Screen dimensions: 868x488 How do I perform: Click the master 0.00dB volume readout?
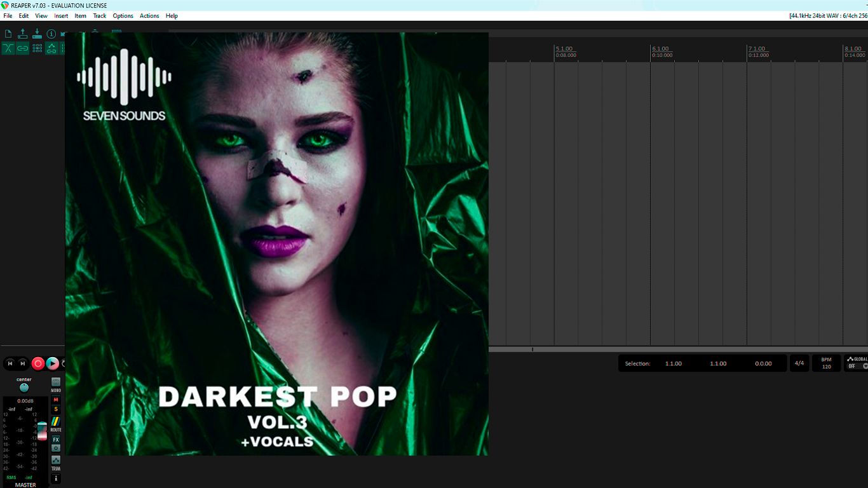[x=25, y=401]
